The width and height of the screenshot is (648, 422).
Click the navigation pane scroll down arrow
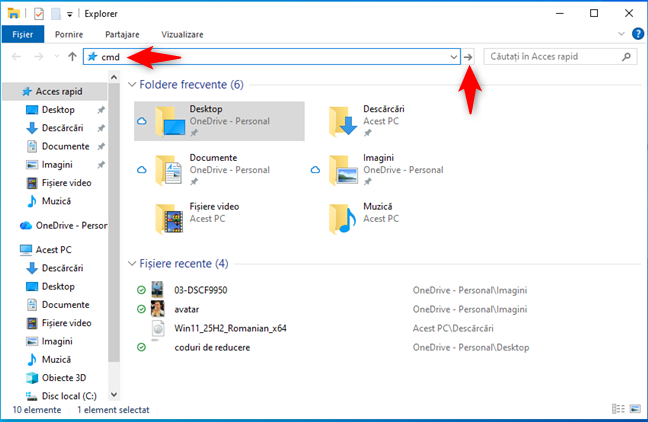[x=114, y=395]
